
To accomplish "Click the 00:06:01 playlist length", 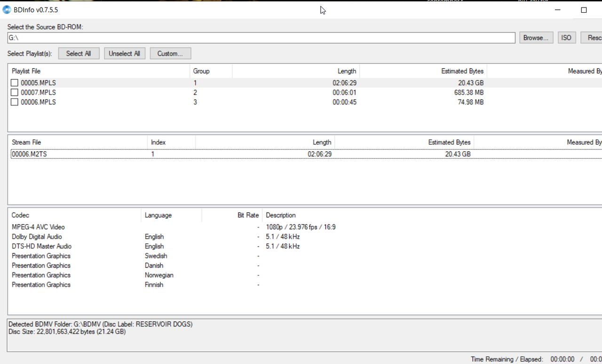I will [x=344, y=93].
